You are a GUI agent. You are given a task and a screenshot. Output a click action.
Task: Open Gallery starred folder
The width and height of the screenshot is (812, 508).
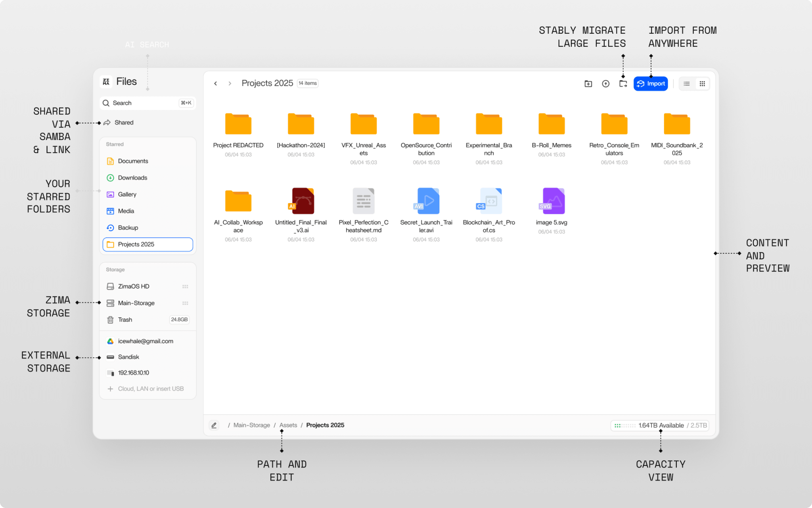click(147, 194)
